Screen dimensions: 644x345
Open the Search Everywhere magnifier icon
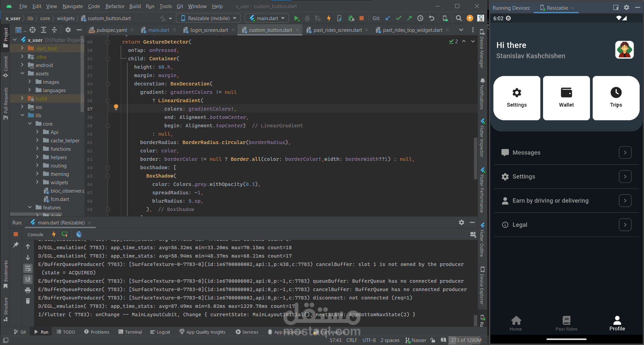coord(459,18)
